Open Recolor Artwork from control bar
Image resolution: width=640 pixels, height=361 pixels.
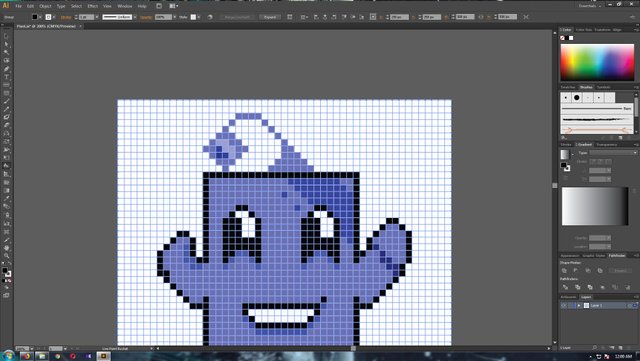tap(210, 17)
